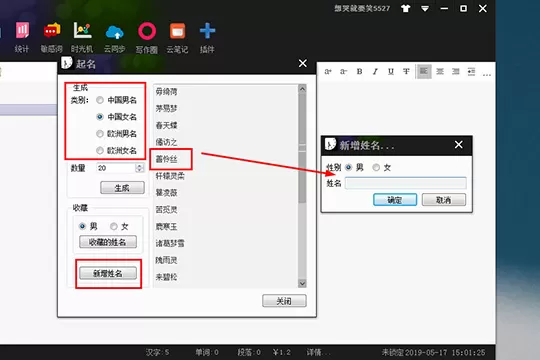Click the 单词 count in status bar
The width and height of the screenshot is (540, 360).
pyautogui.click(x=207, y=352)
